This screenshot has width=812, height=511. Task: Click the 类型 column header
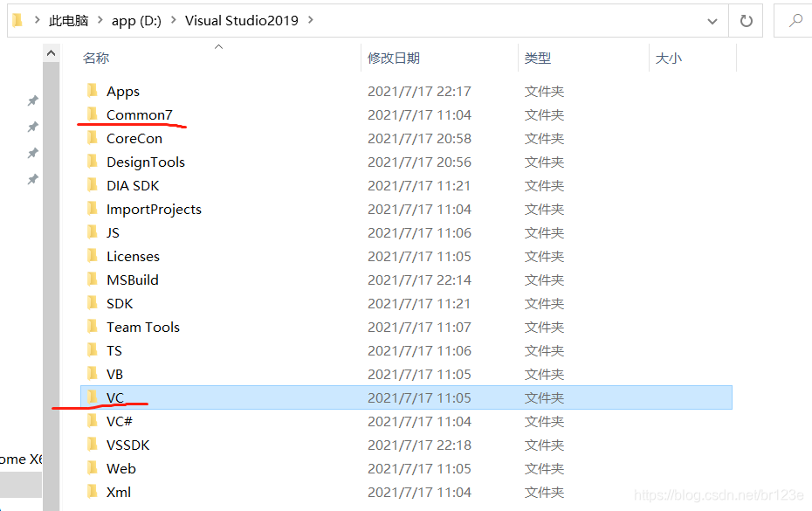click(x=539, y=58)
